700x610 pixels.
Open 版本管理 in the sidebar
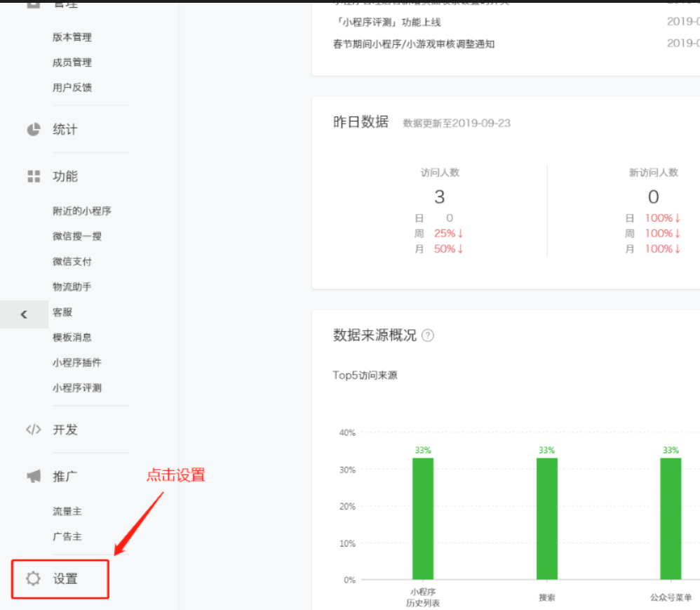[72, 37]
